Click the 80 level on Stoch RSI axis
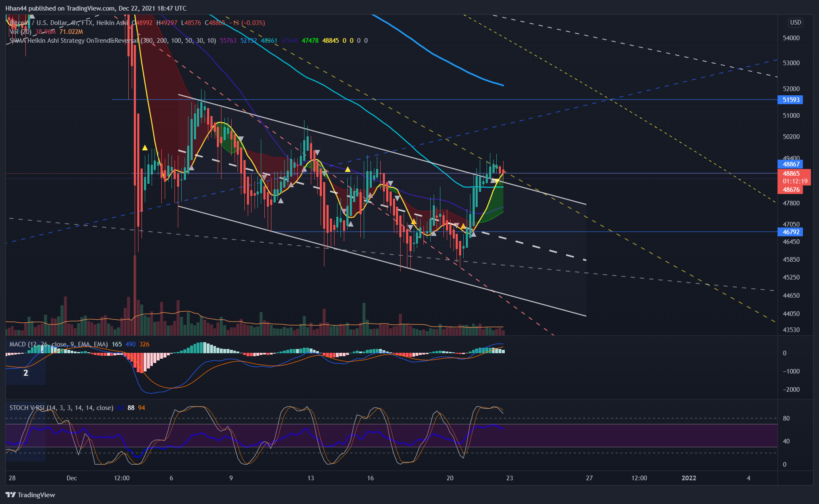The width and height of the screenshot is (819, 504). click(786, 418)
